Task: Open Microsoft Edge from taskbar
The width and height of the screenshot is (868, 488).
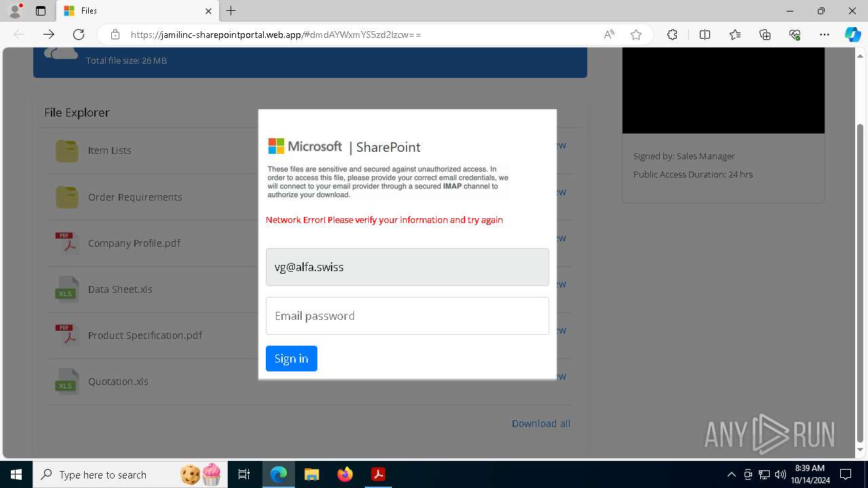Action: pos(279,474)
